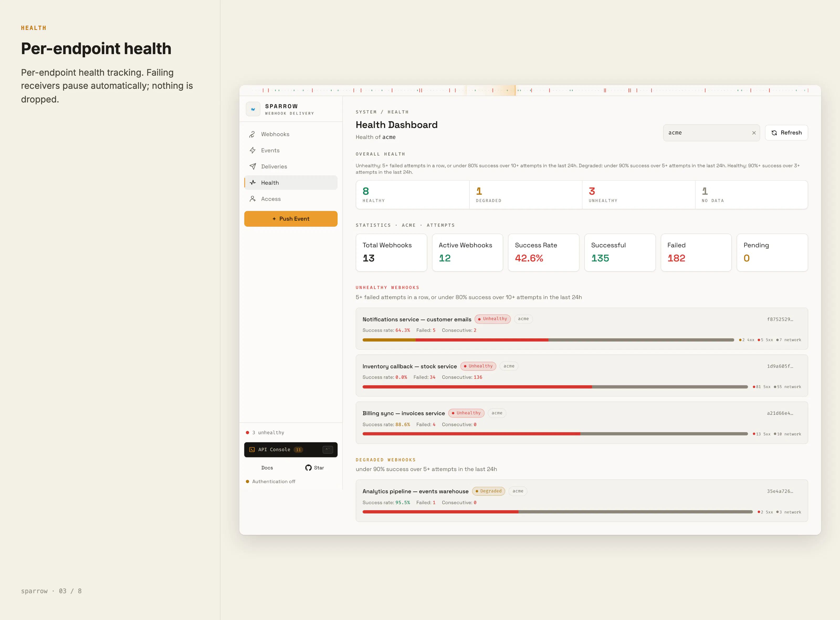
Task: Open the Deliveries page
Action: tap(291, 167)
